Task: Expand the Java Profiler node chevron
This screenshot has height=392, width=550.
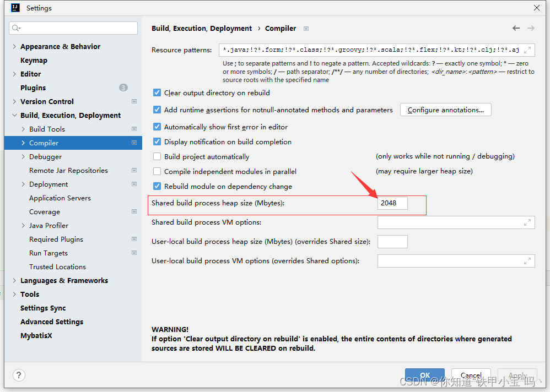Action: (x=23, y=226)
